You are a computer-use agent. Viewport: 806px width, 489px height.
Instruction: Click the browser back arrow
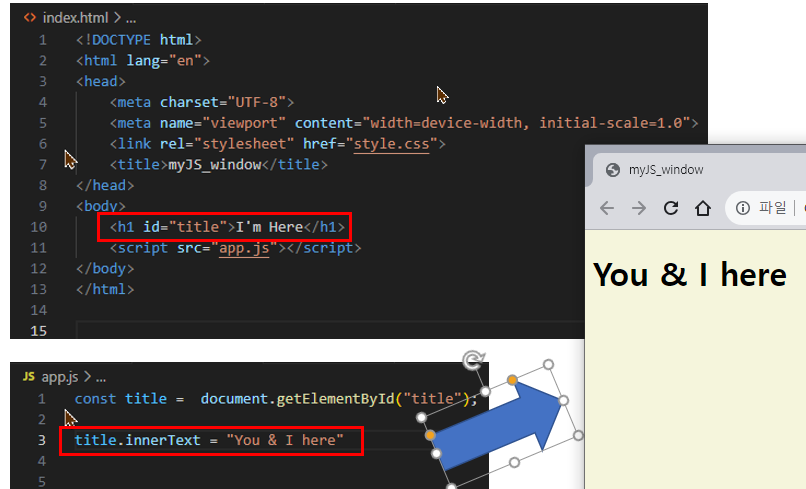tap(607, 208)
